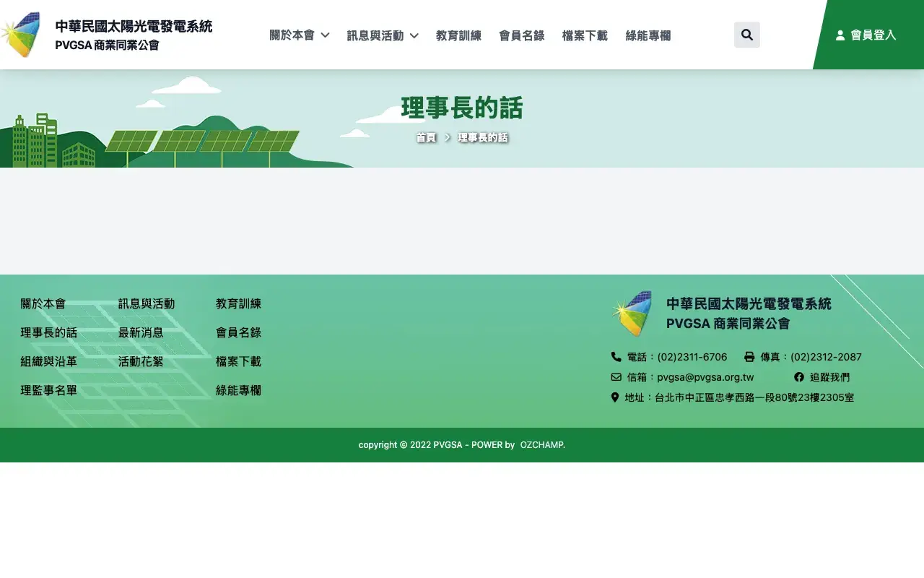Viewport: 924px width, 578px height.
Task: Expand the 關於本會 dropdown chevron
Action: [x=325, y=35]
